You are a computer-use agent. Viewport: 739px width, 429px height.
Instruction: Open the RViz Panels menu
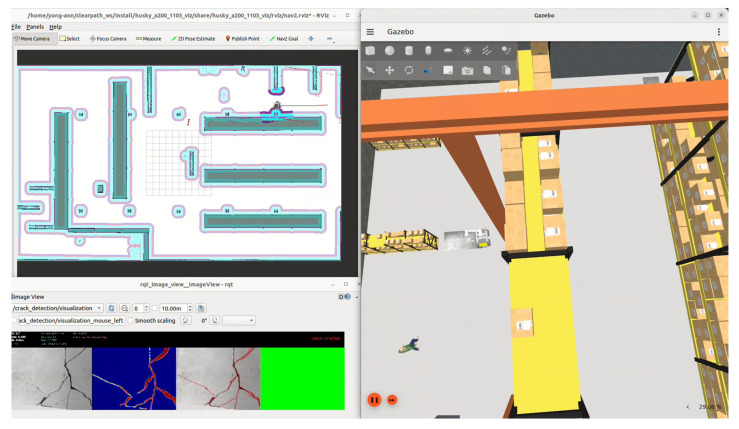pos(35,27)
